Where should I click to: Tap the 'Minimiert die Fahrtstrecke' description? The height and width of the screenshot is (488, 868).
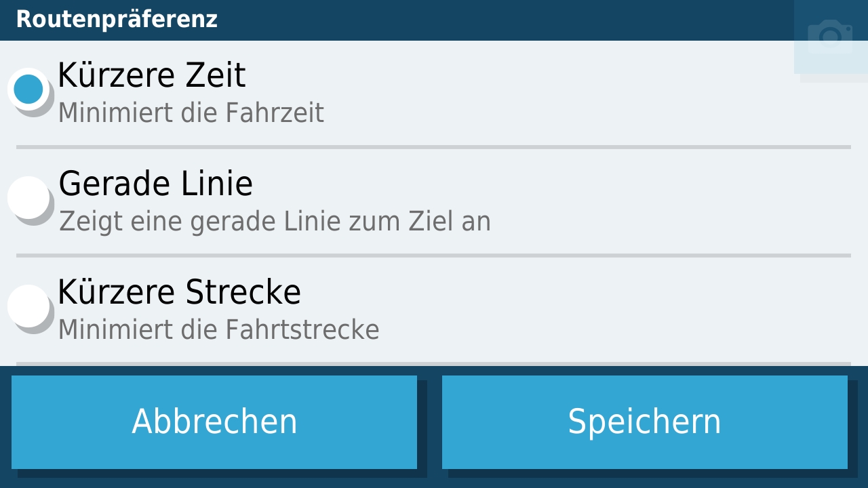(218, 330)
